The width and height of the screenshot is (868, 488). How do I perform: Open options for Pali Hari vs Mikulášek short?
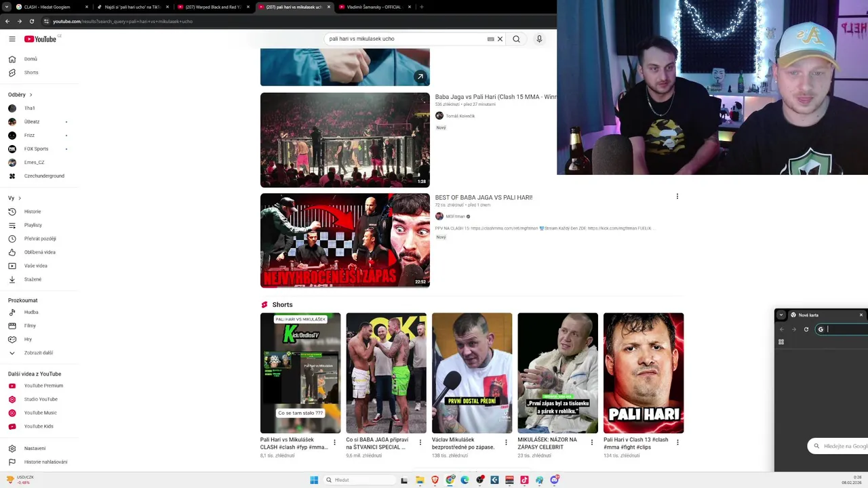click(x=334, y=443)
